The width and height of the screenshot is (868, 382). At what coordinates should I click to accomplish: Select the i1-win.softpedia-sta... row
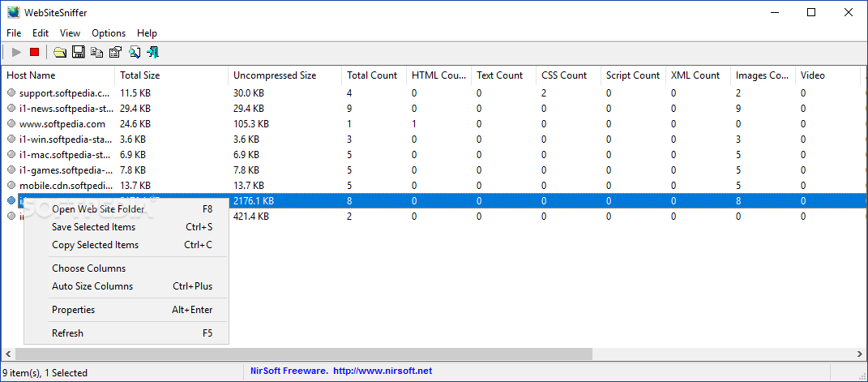tap(434, 139)
